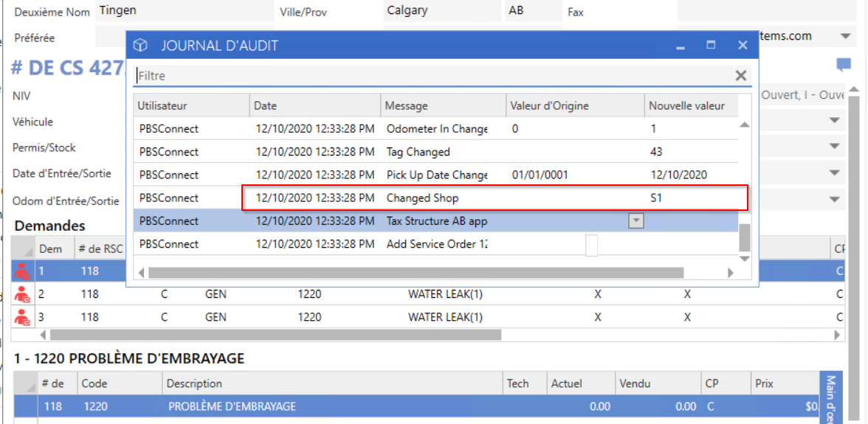Click the Code column header

[120, 383]
